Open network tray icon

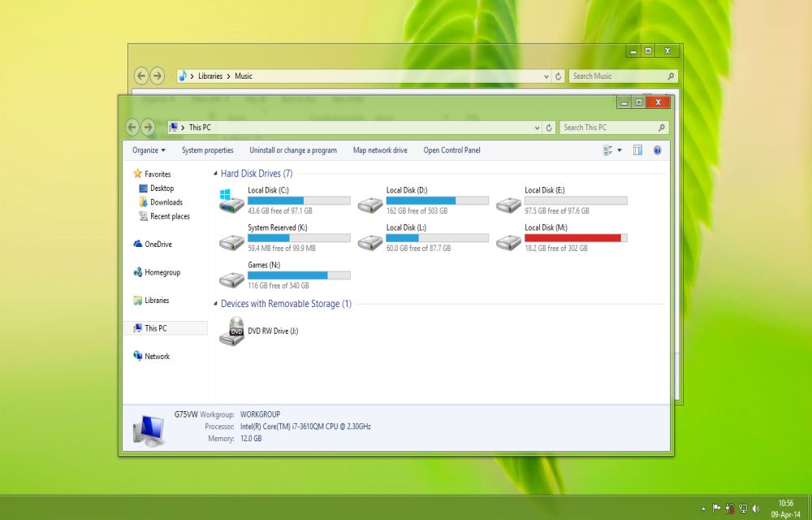coord(743,508)
